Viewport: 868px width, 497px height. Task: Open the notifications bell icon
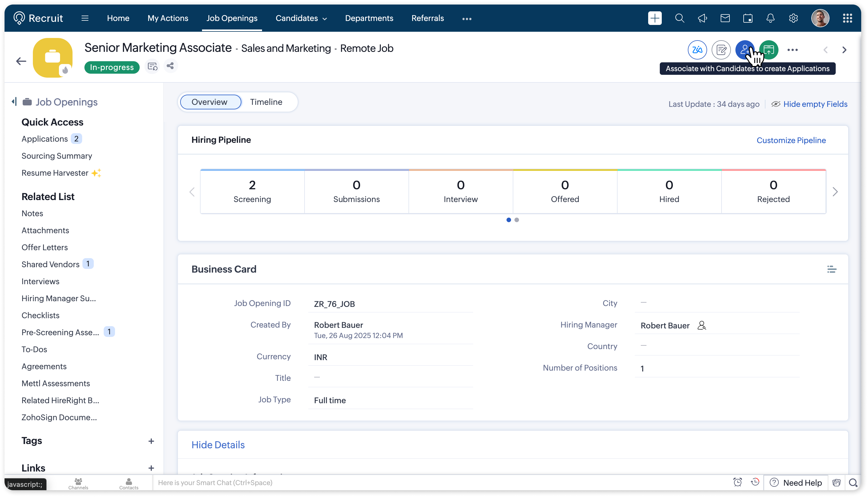[x=771, y=18]
